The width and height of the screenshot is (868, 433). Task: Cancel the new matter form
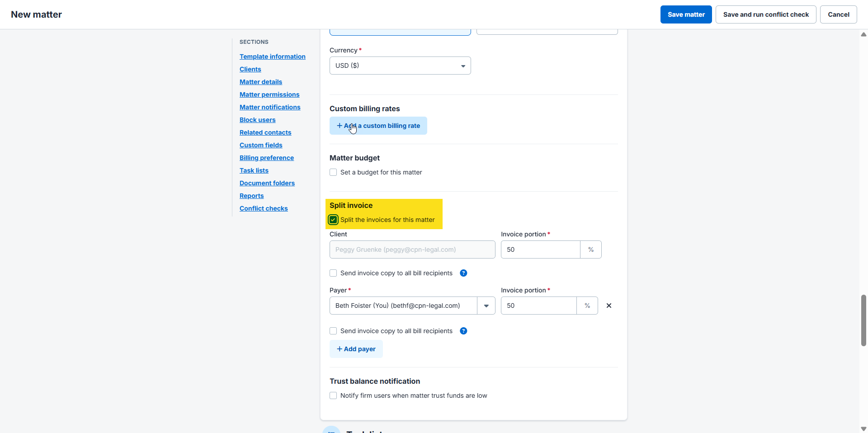pyautogui.click(x=838, y=14)
